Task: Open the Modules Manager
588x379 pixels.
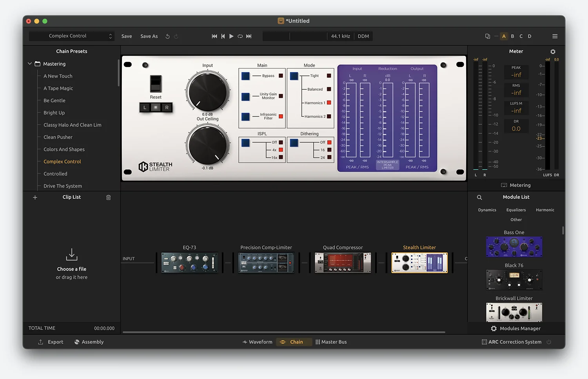Action: (x=516, y=329)
